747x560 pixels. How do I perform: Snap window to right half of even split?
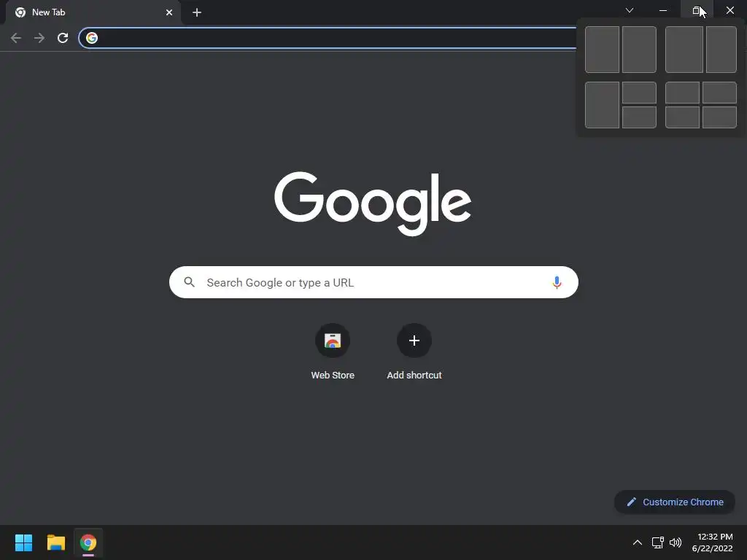pyautogui.click(x=639, y=50)
